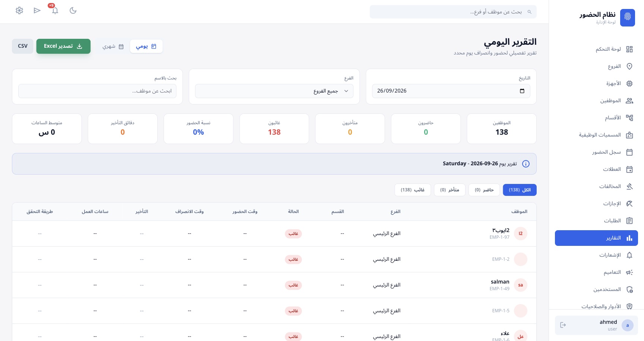Click طريقة التحقق column header
This screenshot has height=341, width=644.
tap(40, 212)
